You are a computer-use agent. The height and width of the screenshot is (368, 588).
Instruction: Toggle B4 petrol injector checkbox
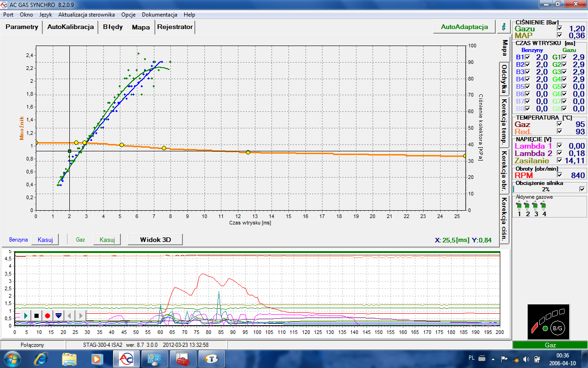pyautogui.click(x=527, y=79)
